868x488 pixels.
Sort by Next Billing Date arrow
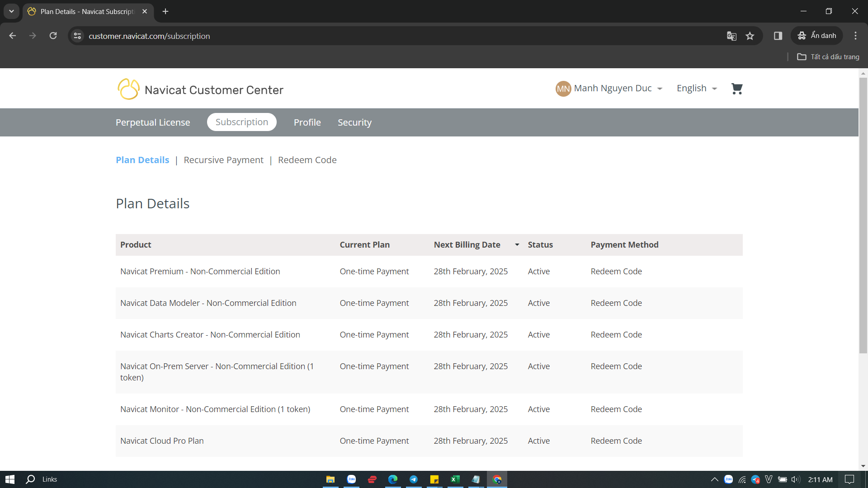[x=517, y=244]
